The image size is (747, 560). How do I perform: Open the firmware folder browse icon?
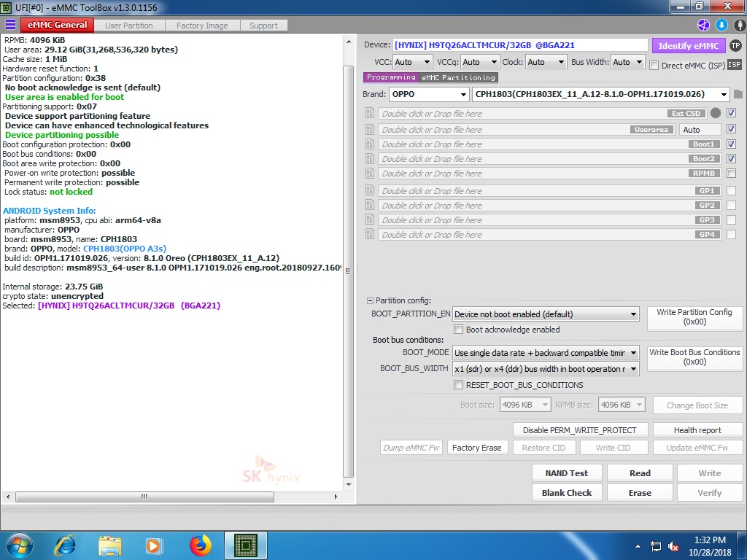click(738, 94)
